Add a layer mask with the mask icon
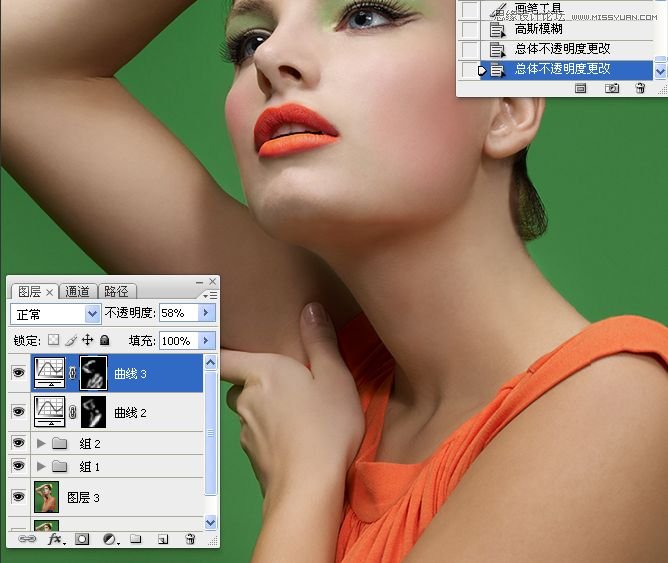 [82, 539]
